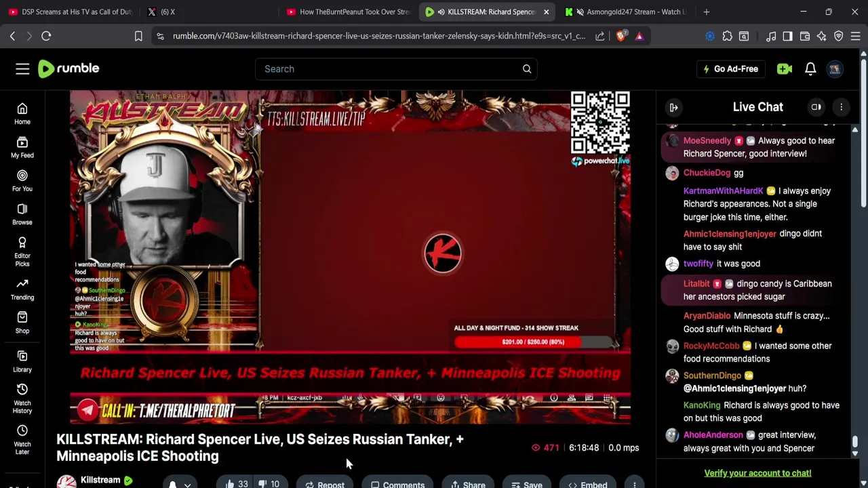
Task: Open the Brave playlist music note icon
Action: [771, 36]
